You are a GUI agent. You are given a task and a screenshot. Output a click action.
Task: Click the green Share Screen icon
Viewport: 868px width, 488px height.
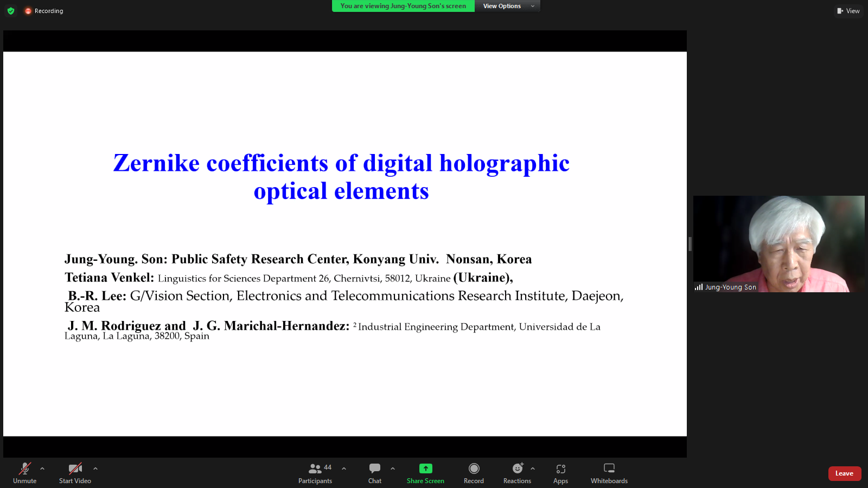pyautogui.click(x=426, y=468)
